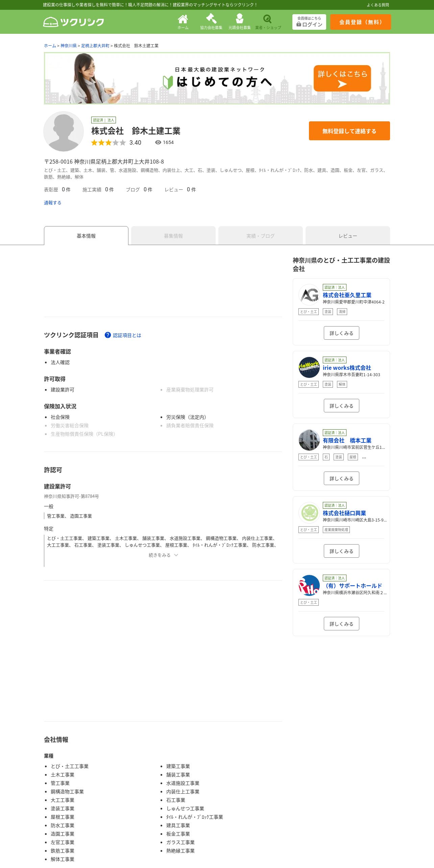Click 産業廃棄物処理 tag on 樋口興業 card
Image resolution: width=434 pixels, height=868 pixels.
pos(336,530)
